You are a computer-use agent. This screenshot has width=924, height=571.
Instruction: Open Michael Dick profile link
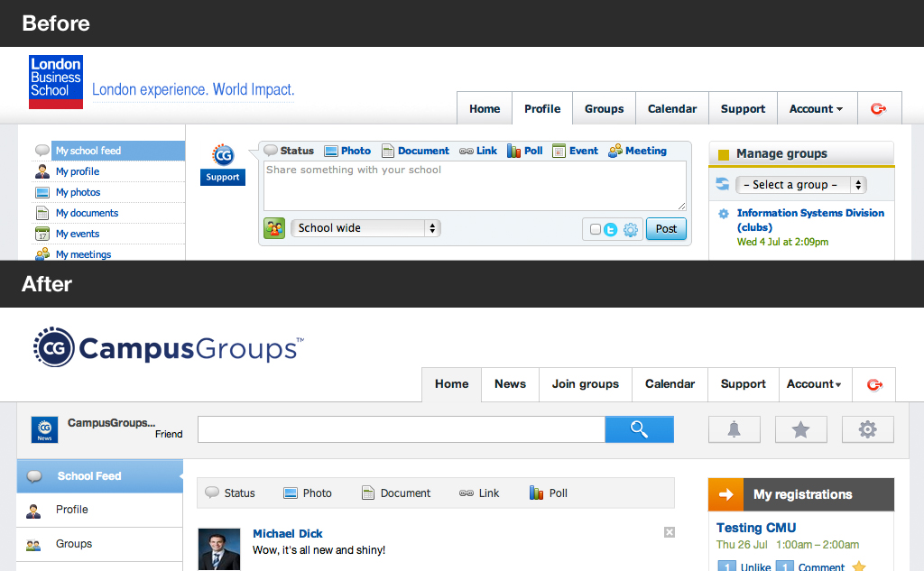coord(288,533)
